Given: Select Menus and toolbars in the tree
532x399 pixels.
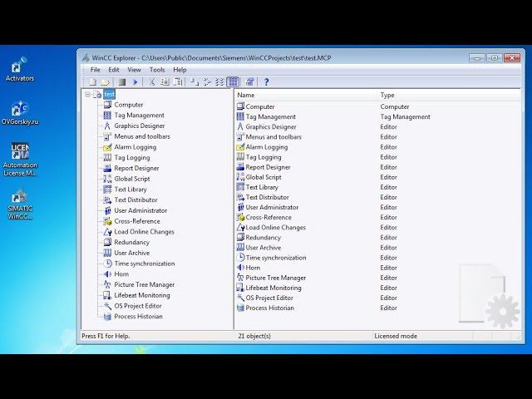Looking at the screenshot, I should 142,136.
